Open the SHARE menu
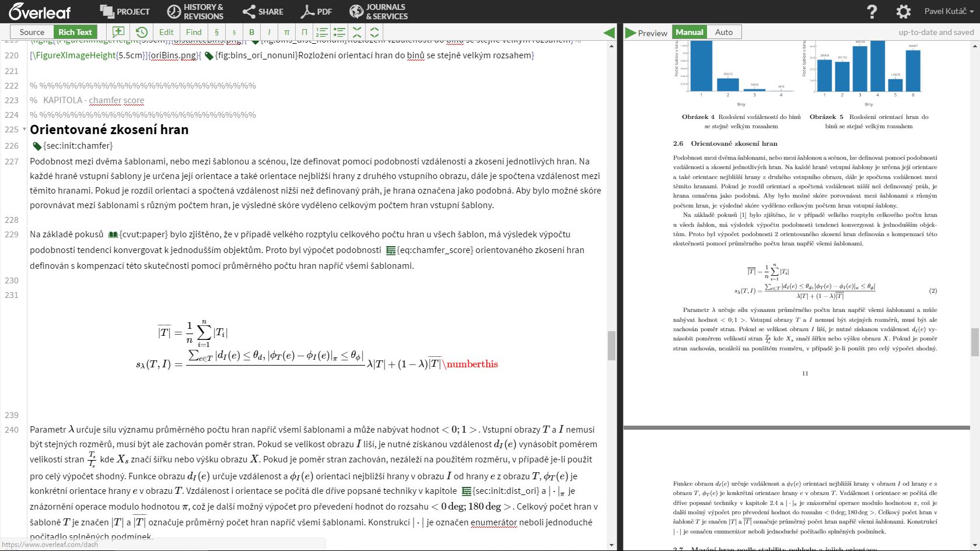Screen dimensions: 980x551 (262, 11)
